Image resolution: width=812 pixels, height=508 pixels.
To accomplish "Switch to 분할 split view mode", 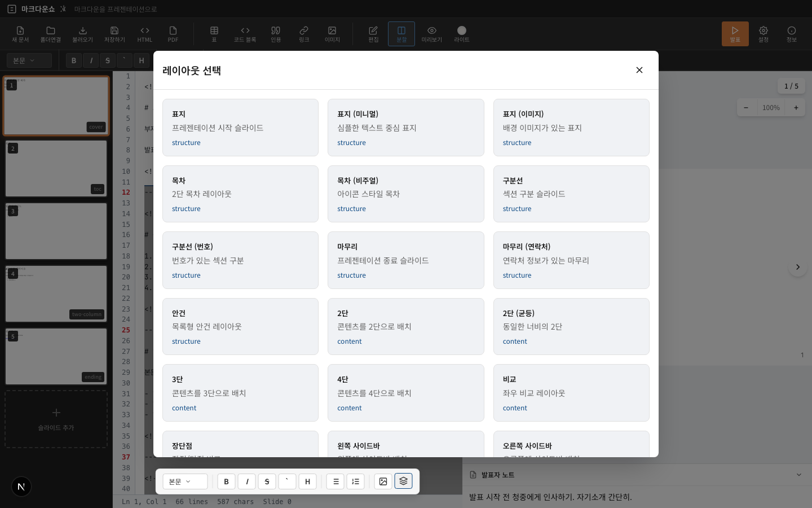I will pyautogui.click(x=401, y=34).
